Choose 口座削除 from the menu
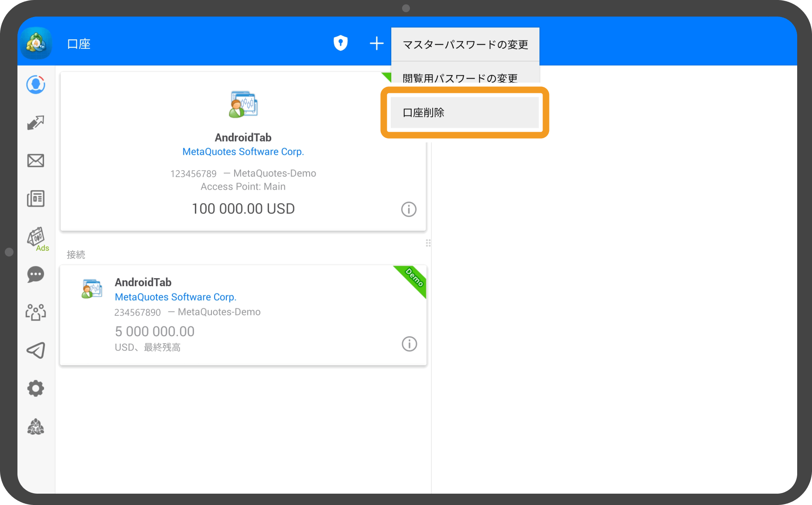This screenshot has width=812, height=505. 464,113
